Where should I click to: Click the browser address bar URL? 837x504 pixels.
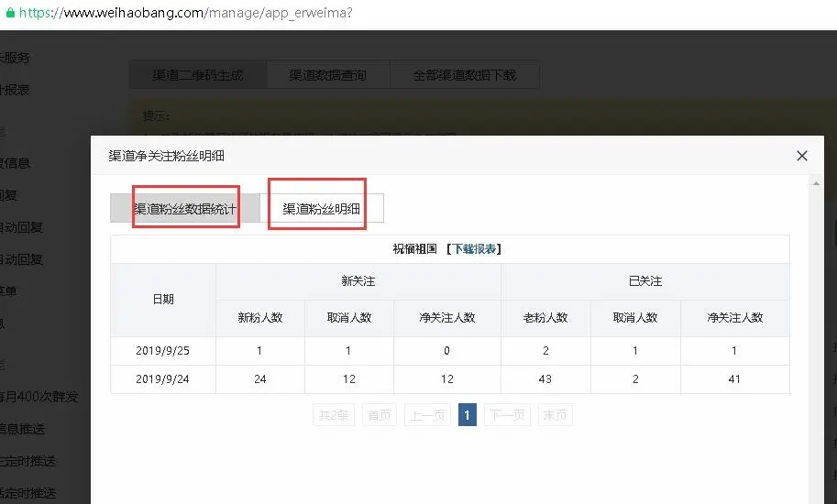pyautogui.click(x=186, y=12)
